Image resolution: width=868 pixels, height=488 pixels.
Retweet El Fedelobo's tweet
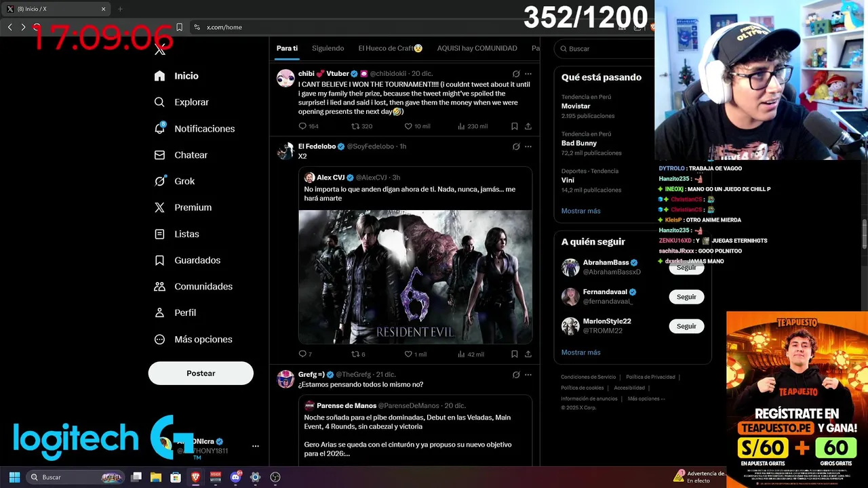click(x=358, y=354)
